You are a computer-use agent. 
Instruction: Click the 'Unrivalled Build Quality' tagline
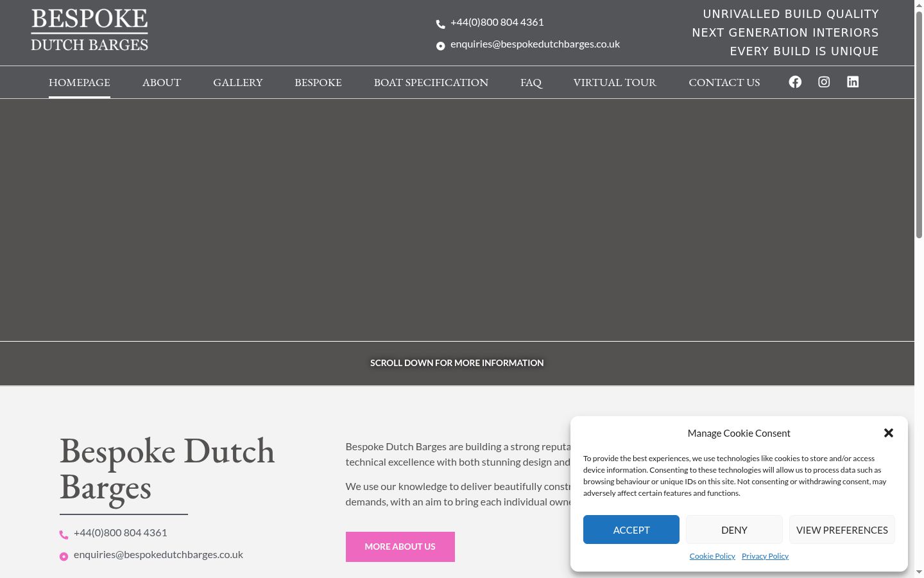click(791, 14)
